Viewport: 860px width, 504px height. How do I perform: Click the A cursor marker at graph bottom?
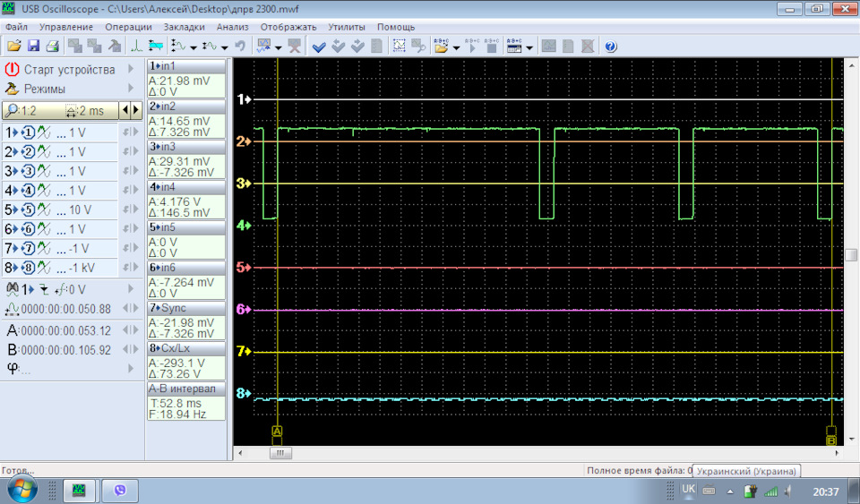coord(277,431)
